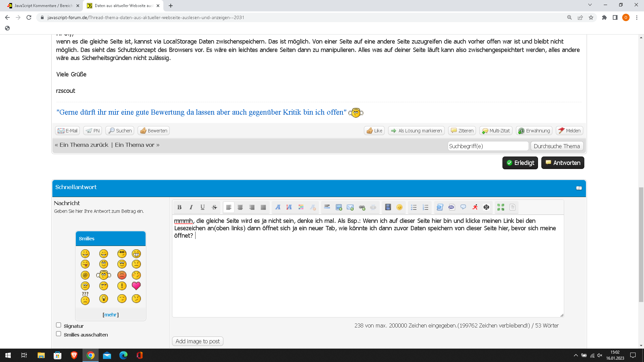Enable the Smilies ausschalten checkbox

[59, 334]
